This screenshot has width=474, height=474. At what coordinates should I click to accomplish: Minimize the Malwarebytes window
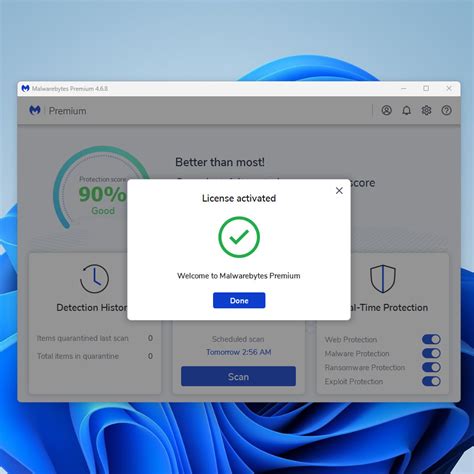[404, 88]
